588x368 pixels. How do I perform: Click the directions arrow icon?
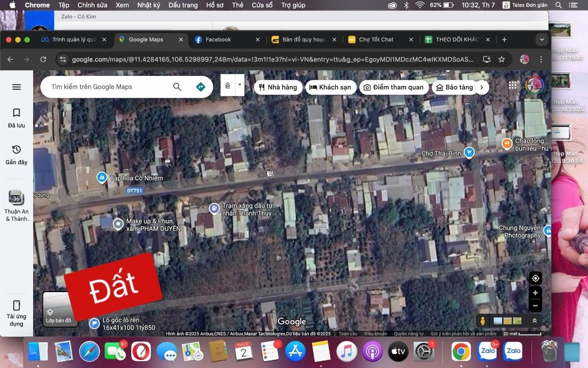200,87
